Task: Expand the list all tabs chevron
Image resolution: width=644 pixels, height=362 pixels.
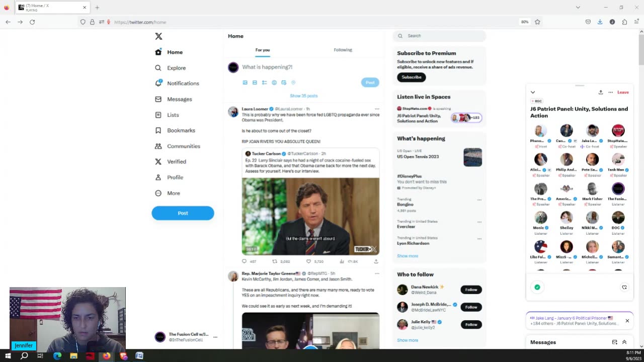Action: click(578, 8)
